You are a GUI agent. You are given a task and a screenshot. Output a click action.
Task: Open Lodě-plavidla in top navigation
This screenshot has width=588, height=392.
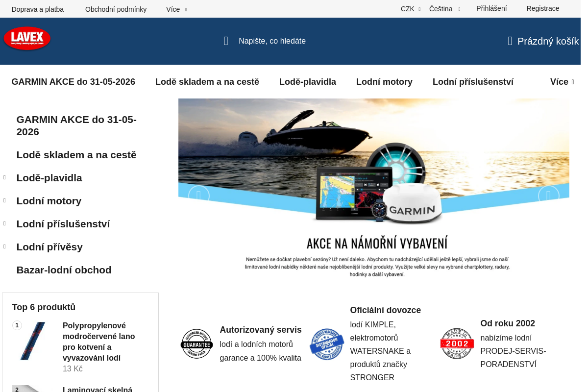(x=308, y=82)
